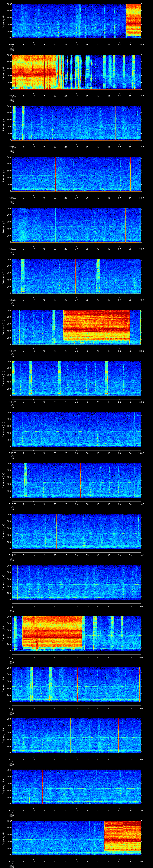Click the '7:11:00' start time label
Viewport: 153px width, 868px height.
pos(12,555)
